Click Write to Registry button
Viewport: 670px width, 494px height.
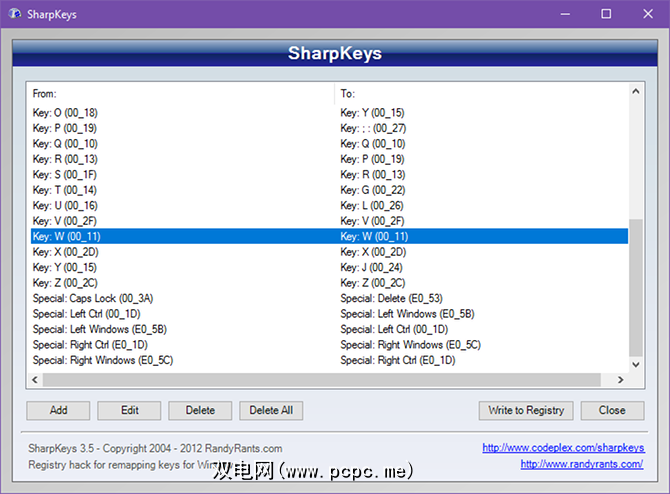526,410
